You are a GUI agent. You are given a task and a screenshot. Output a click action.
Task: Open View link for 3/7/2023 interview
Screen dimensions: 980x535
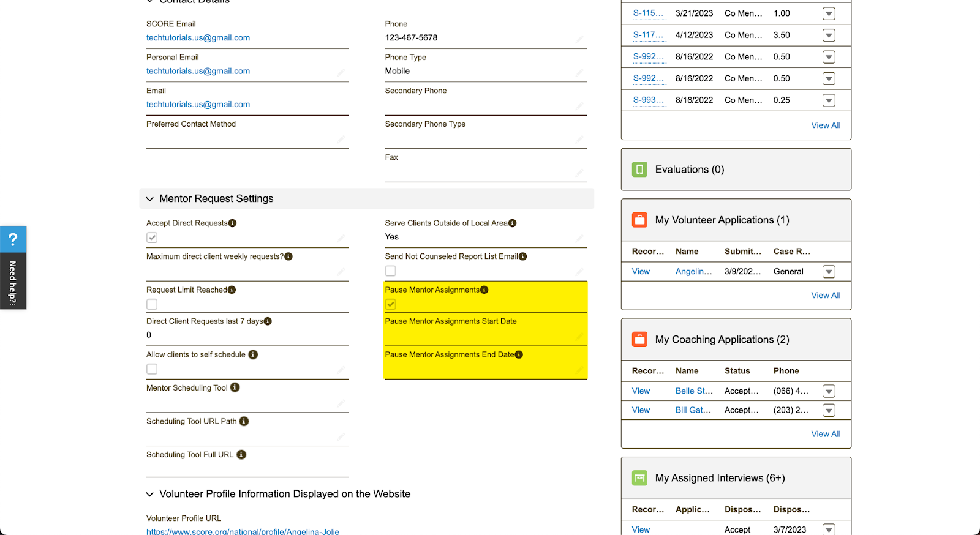point(641,530)
